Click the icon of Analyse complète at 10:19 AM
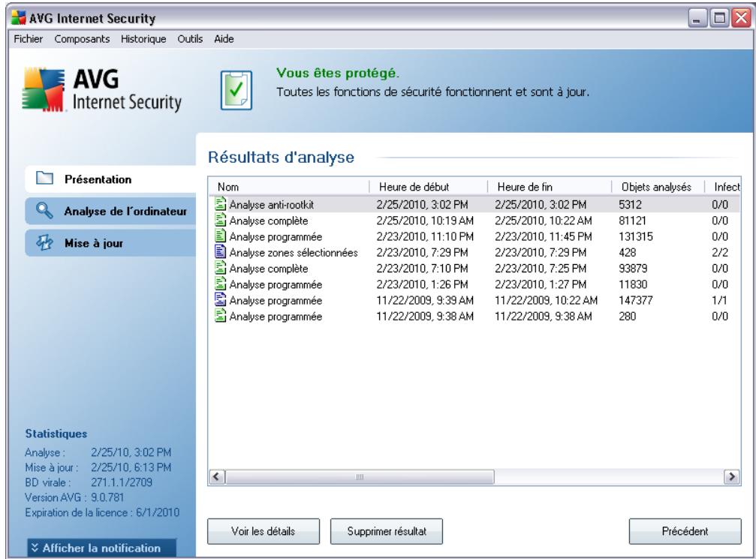The height and width of the screenshot is (559, 756). coord(220,221)
